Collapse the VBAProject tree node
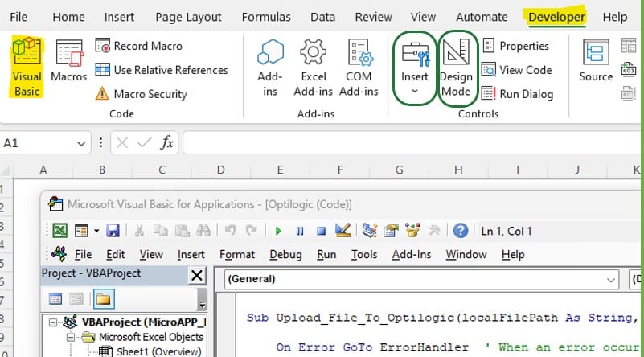The width and height of the screenshot is (644, 357). [x=53, y=322]
